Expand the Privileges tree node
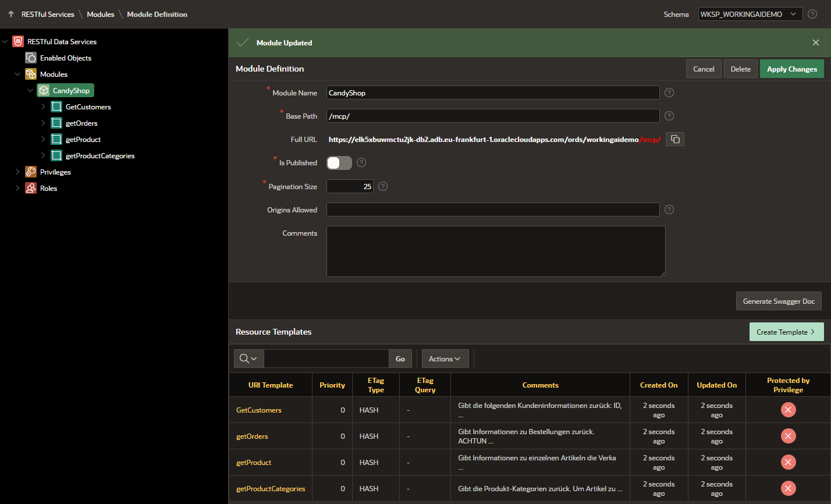The image size is (831, 504). coord(17,172)
